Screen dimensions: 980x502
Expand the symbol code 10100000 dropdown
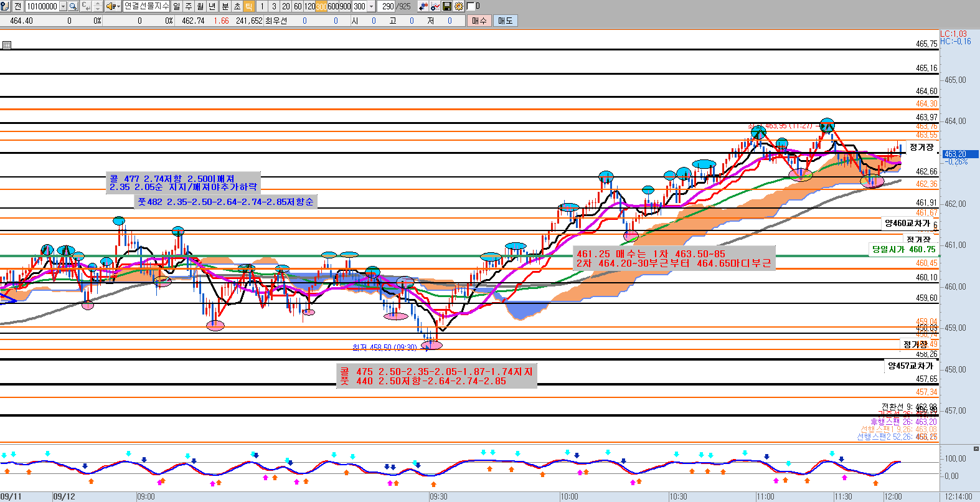coord(63,6)
